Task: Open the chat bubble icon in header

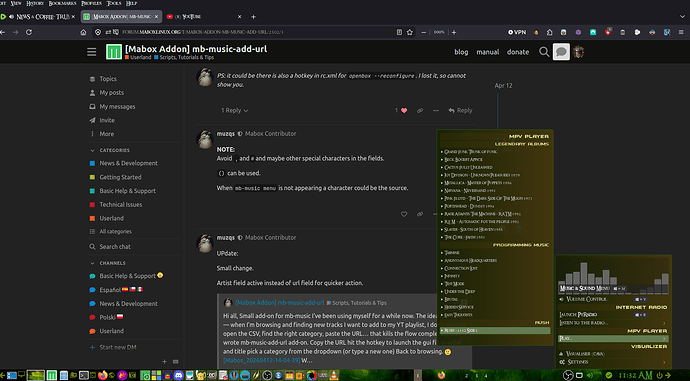Action: (561, 52)
